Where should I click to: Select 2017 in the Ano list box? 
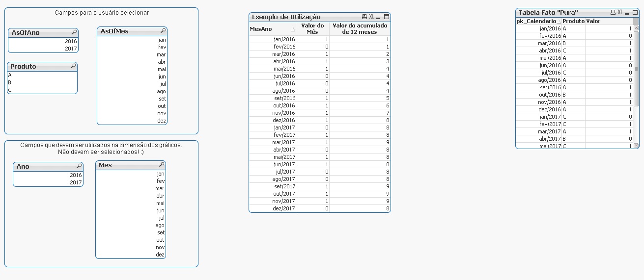tap(48, 182)
